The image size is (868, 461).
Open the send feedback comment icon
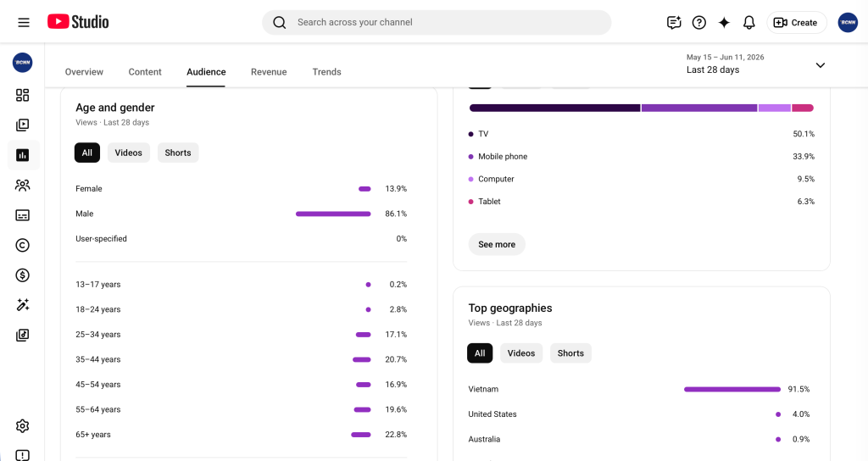[674, 23]
